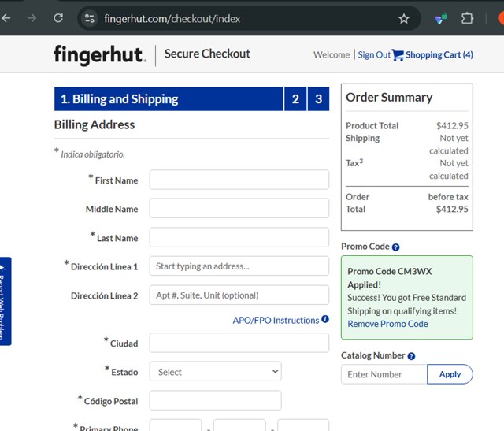
Task: Click the shopping cart icon
Action: [398, 55]
